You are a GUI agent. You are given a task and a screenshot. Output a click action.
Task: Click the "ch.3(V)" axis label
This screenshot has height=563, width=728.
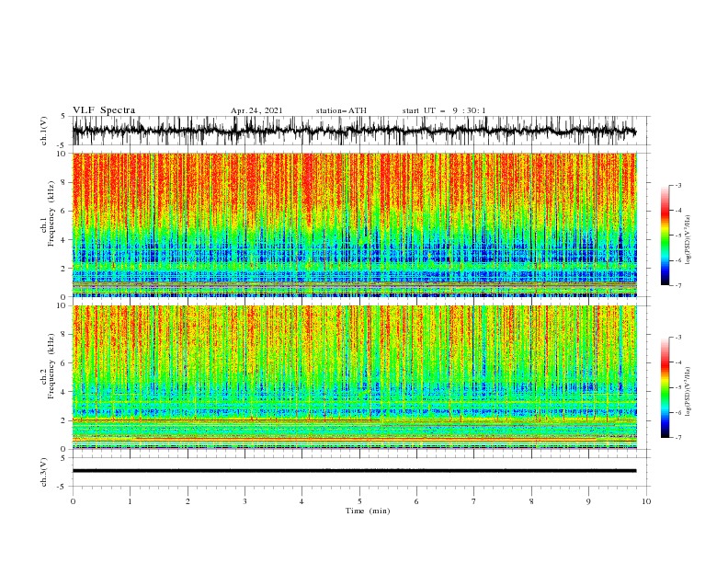click(44, 472)
